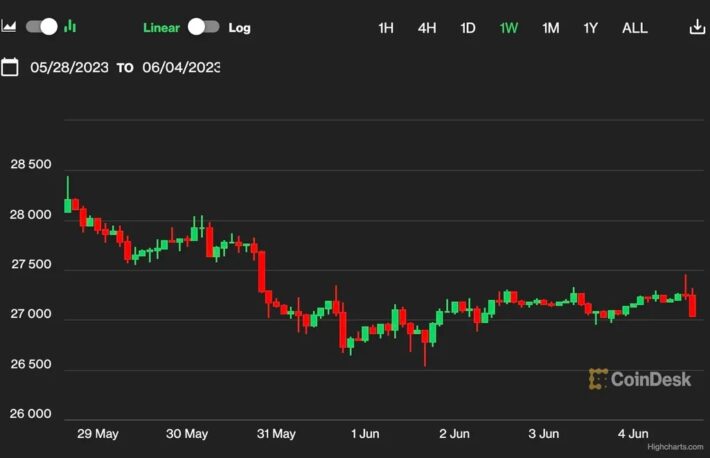
Task: Select the area chart icon
Action: [9, 27]
